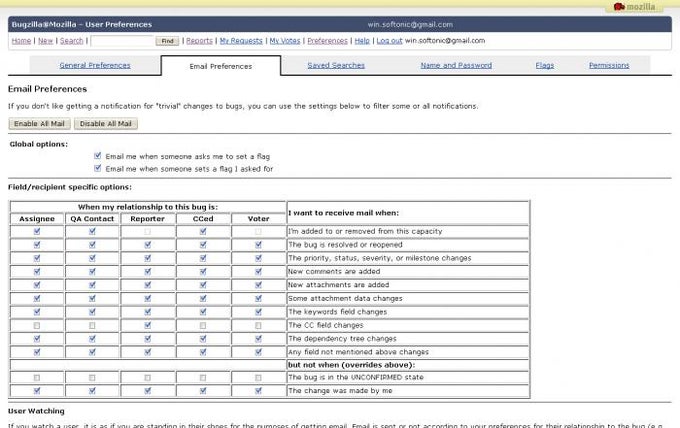680x428 pixels.
Task: Click the 'Assignee' column header
Action: point(37,219)
